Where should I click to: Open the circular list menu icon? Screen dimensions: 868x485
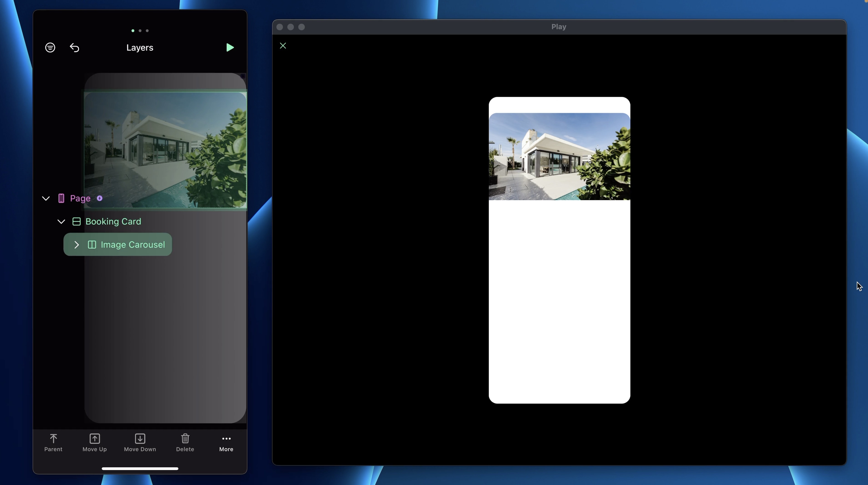click(x=50, y=48)
